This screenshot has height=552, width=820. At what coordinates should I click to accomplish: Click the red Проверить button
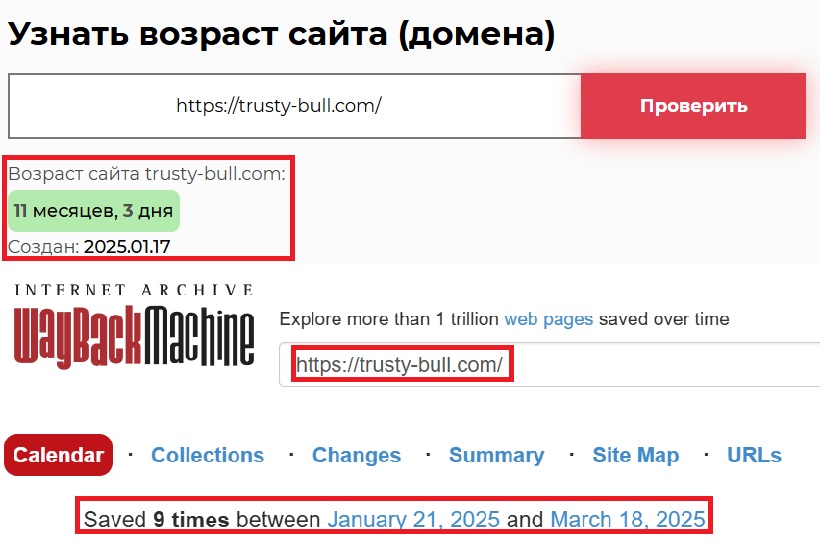pos(693,106)
